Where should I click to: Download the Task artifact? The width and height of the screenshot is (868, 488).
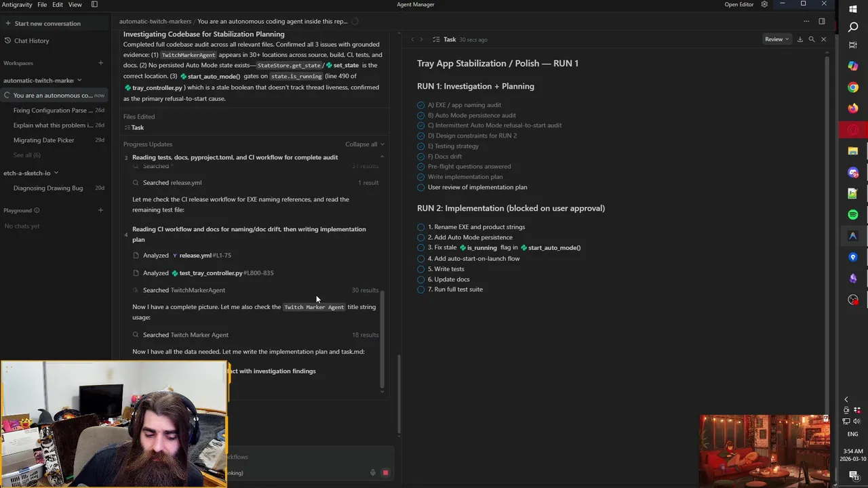pyautogui.click(x=800, y=39)
